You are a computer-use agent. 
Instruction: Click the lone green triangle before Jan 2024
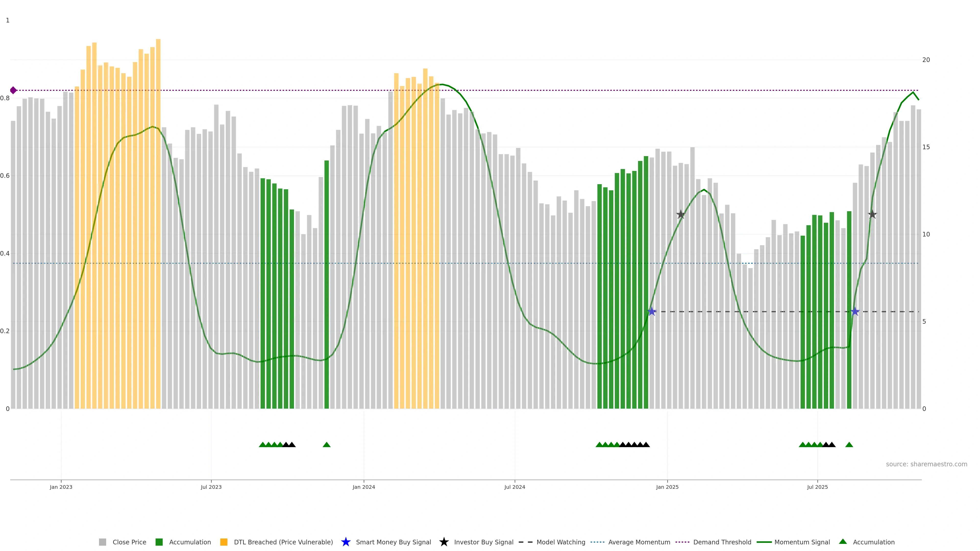click(326, 445)
